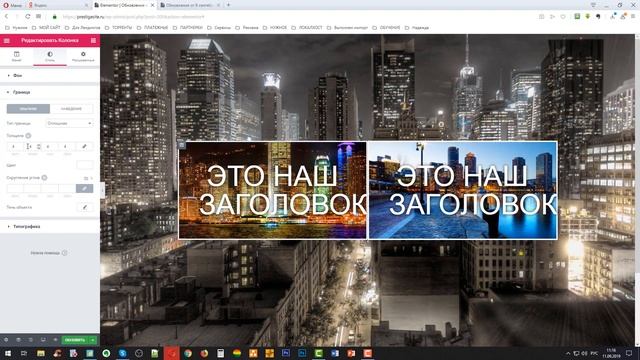Open Firefox from the taskbar

[x=204, y=353]
